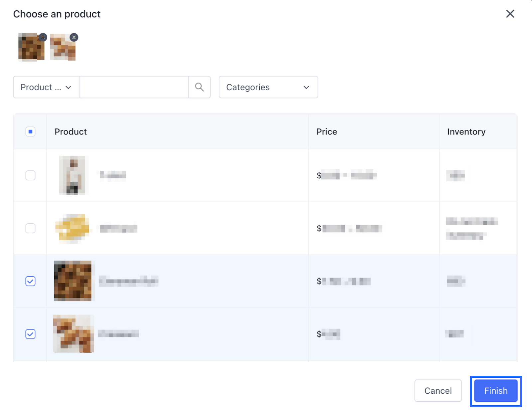
Task: Expand the Categories dropdown
Action: [x=268, y=87]
